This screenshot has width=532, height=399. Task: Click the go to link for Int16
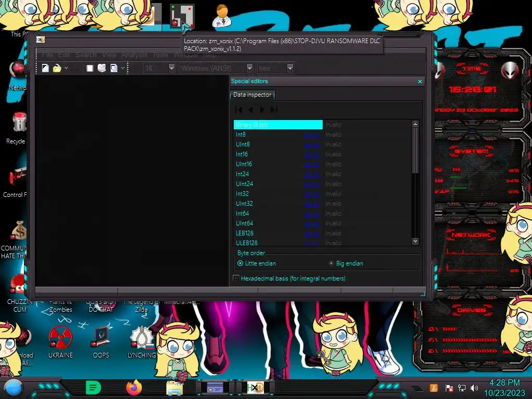312,154
